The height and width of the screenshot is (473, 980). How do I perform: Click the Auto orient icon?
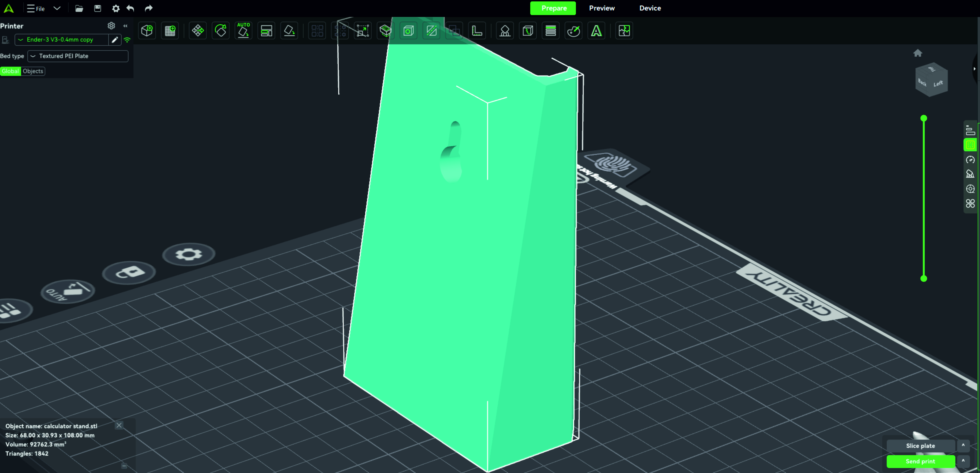(244, 30)
